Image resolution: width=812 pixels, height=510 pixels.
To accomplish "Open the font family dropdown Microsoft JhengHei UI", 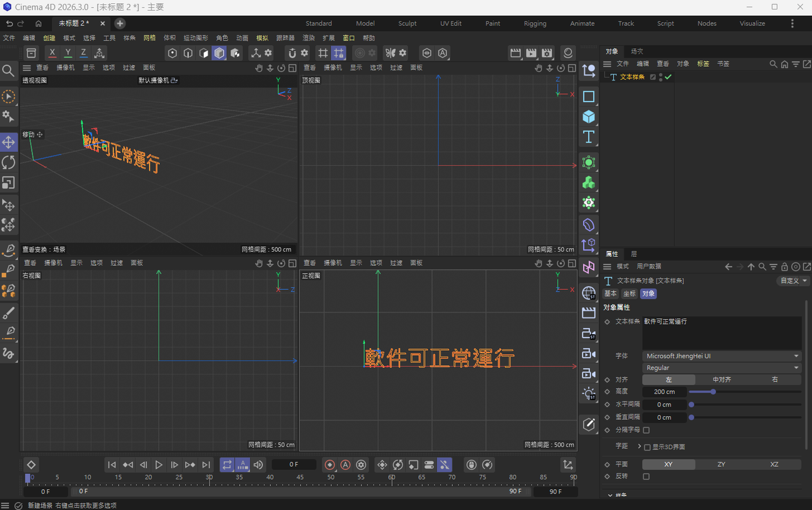I will [722, 356].
